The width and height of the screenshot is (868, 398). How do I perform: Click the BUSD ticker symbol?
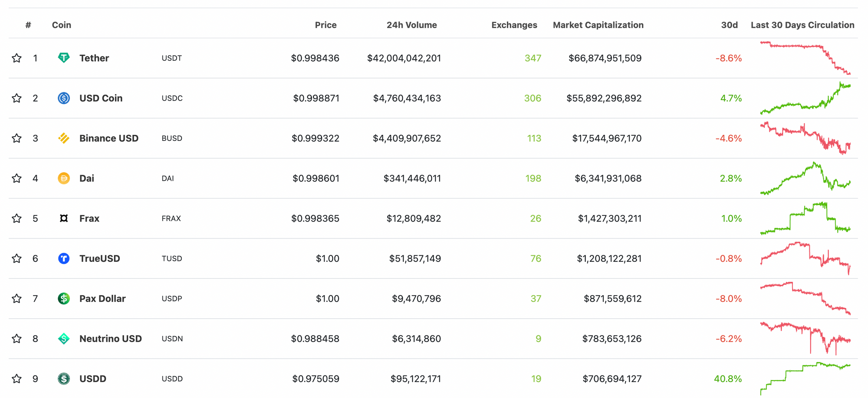(172, 138)
